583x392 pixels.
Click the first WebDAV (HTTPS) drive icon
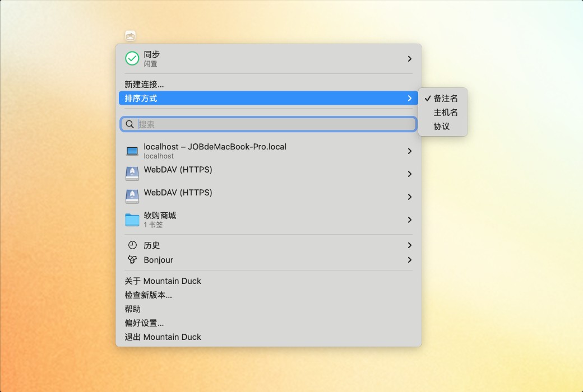[x=132, y=174]
